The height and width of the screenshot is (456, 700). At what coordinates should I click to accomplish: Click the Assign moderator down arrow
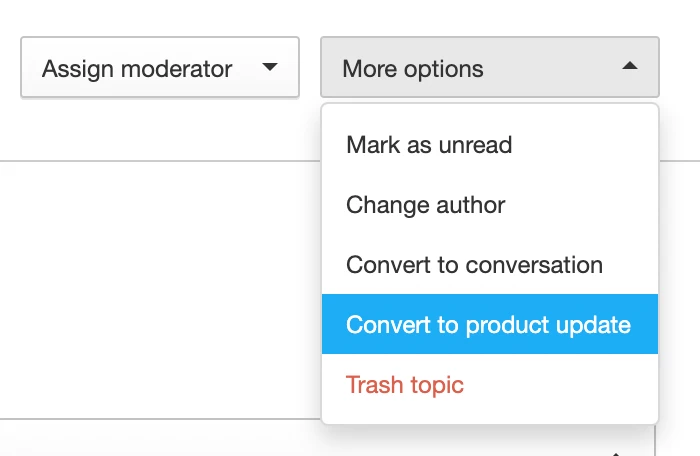270,67
